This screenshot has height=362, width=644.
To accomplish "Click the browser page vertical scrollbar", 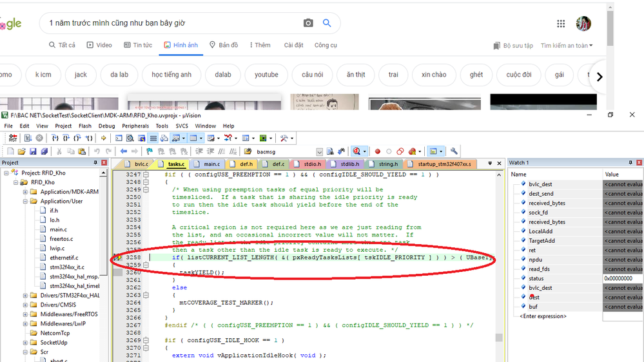I will [610, 29].
